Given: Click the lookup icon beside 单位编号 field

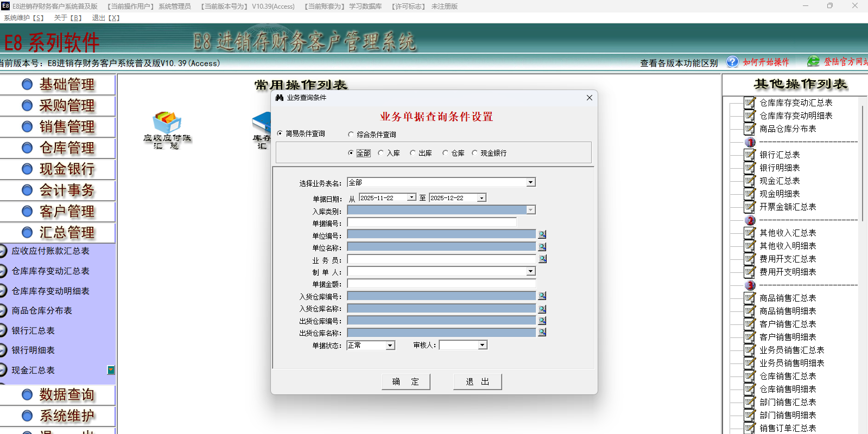Looking at the screenshot, I should [542, 234].
